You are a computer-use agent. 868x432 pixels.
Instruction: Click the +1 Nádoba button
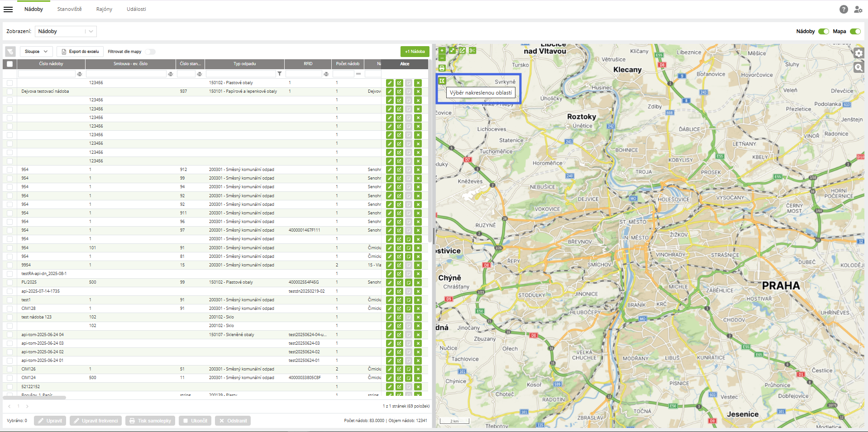coord(415,52)
